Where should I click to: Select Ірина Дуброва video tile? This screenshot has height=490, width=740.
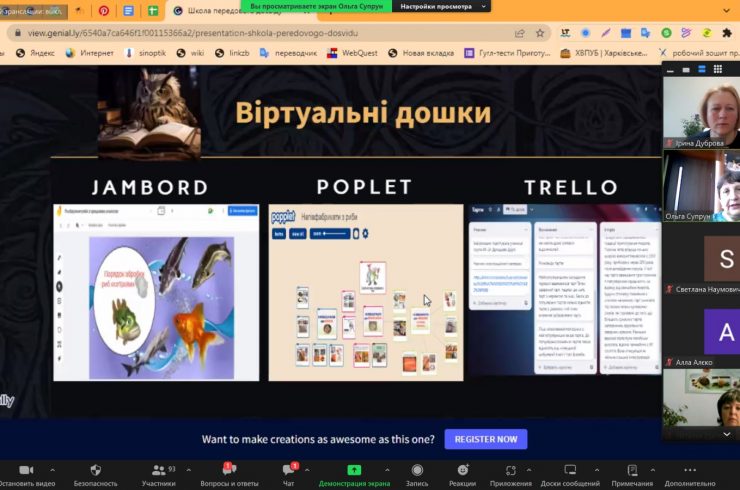pyautogui.click(x=701, y=112)
